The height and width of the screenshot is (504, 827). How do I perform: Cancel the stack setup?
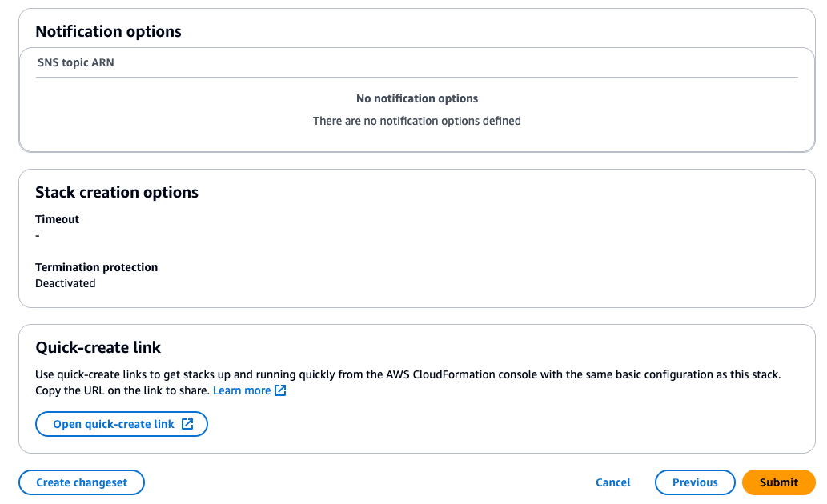(612, 482)
